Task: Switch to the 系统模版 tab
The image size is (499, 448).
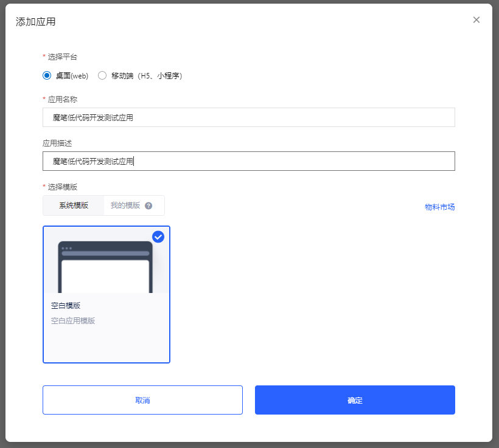Action: click(74, 205)
